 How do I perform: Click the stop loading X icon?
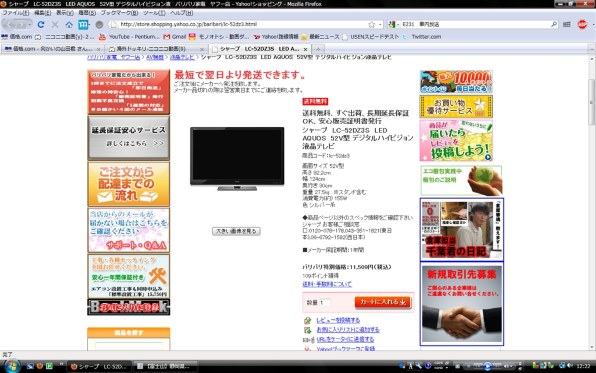tap(55, 25)
